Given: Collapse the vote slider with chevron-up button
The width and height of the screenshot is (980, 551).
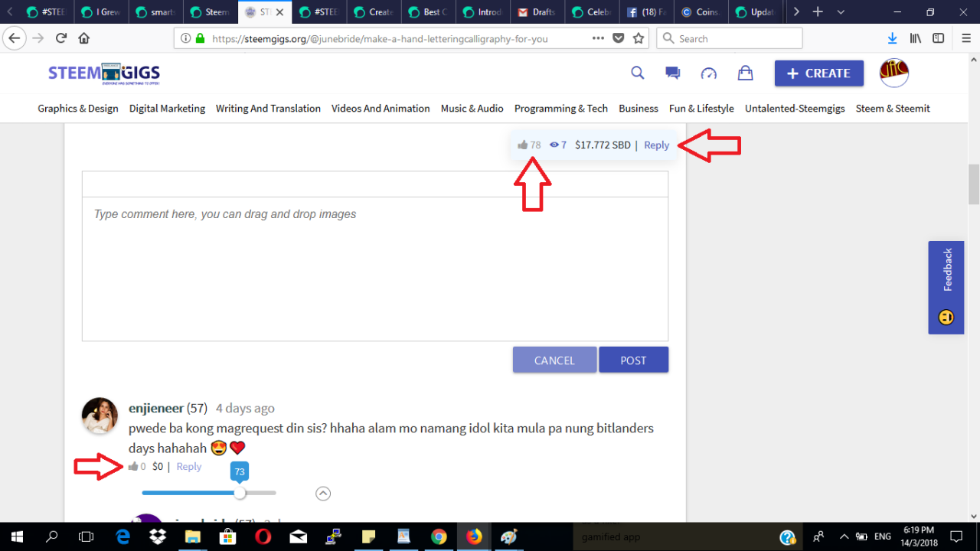Looking at the screenshot, I should [x=323, y=494].
